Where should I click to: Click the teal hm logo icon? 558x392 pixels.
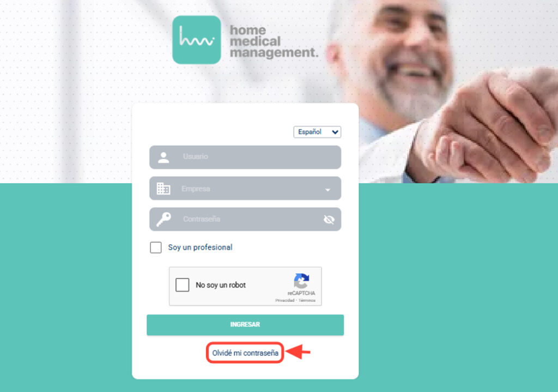pos(196,40)
